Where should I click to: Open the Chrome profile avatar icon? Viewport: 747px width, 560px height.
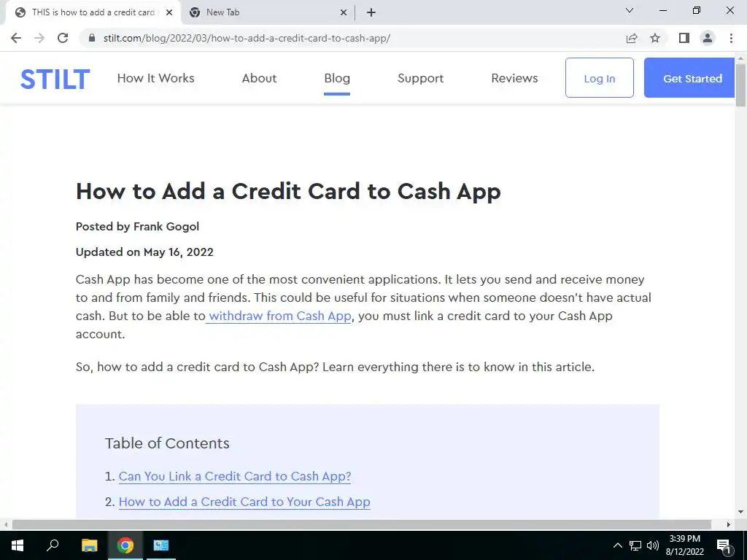coord(708,38)
